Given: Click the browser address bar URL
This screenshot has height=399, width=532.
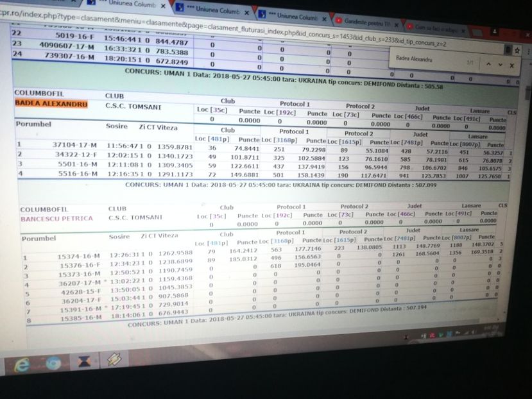Looking at the screenshot, I should (193, 31).
